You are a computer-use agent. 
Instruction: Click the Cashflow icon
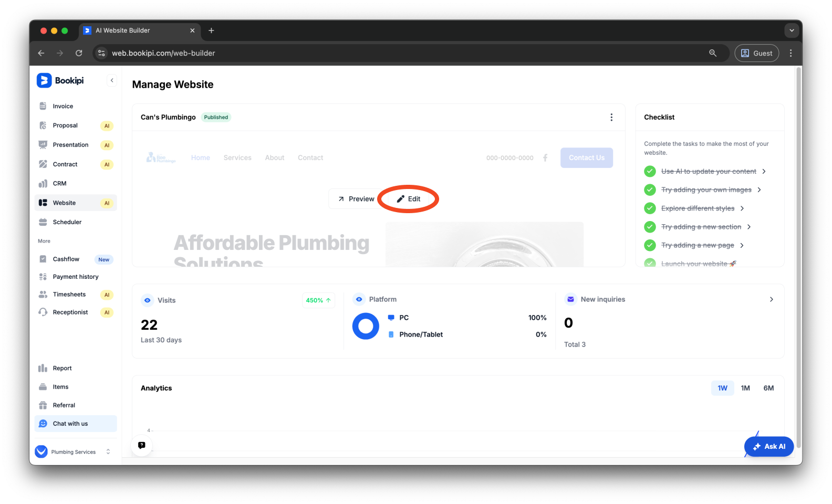pos(43,259)
